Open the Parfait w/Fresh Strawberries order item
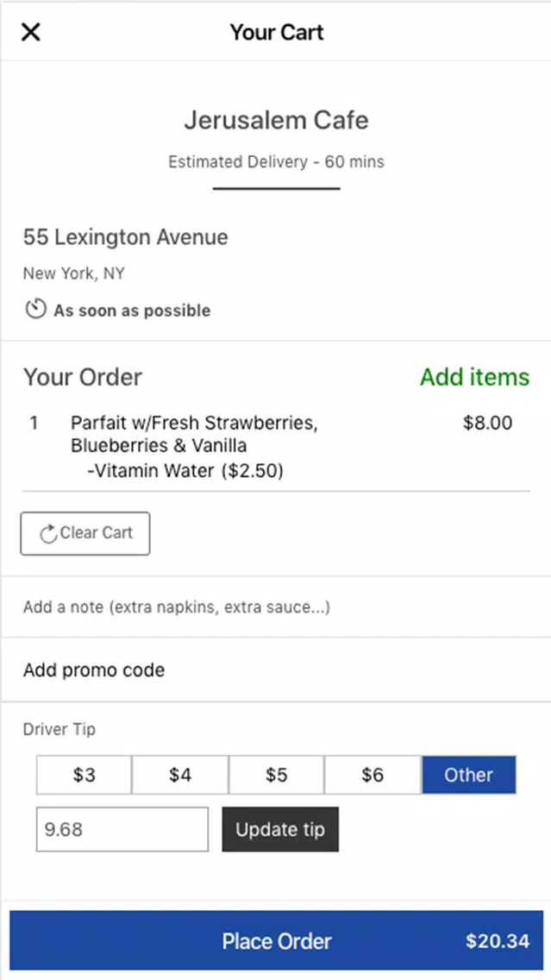551x980 pixels. point(194,435)
